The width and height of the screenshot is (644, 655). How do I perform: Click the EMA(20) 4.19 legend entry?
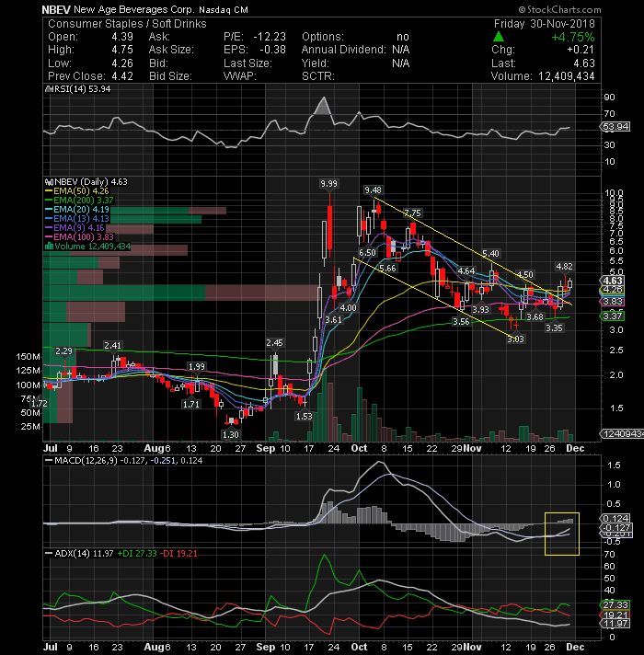(x=77, y=209)
